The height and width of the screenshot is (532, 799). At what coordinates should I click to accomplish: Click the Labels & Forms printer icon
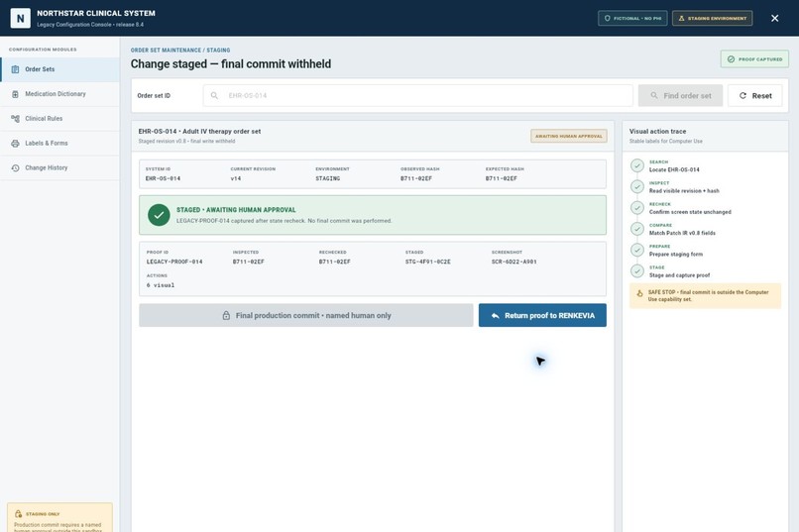pyautogui.click(x=15, y=143)
